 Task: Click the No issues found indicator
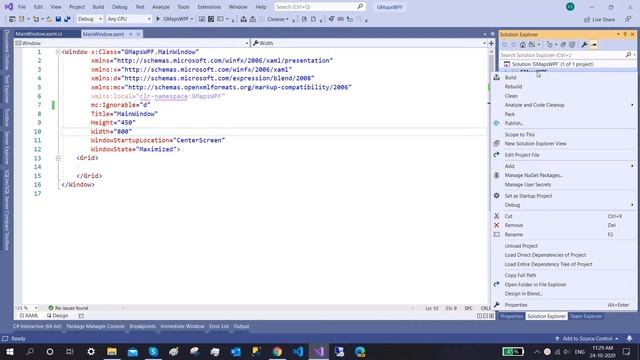coord(68,308)
